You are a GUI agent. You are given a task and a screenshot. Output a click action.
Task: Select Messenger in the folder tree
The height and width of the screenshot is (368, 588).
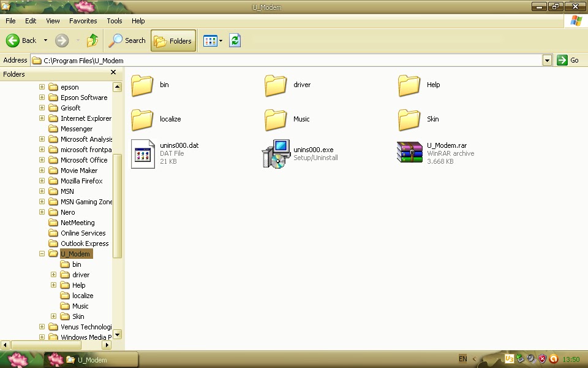coord(77,129)
